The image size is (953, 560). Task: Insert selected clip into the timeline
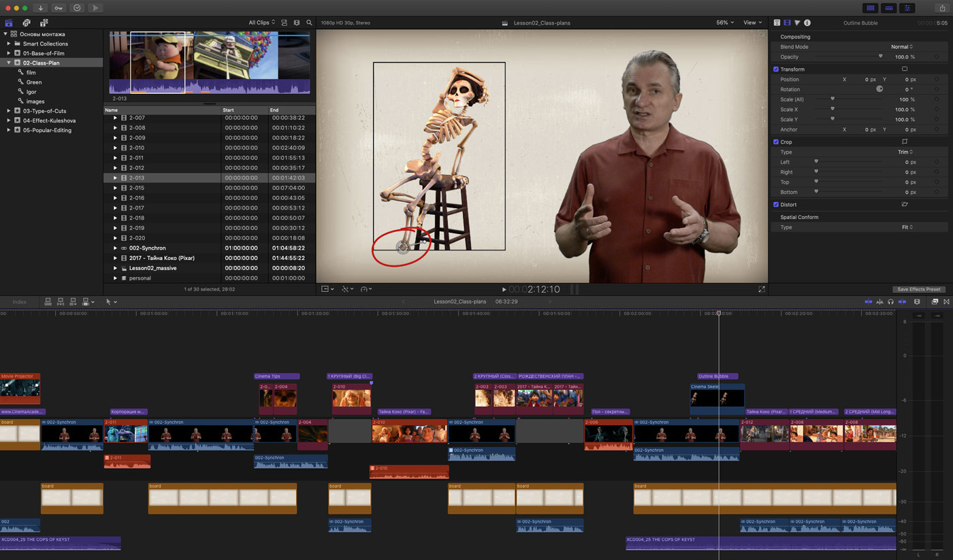pyautogui.click(x=61, y=301)
